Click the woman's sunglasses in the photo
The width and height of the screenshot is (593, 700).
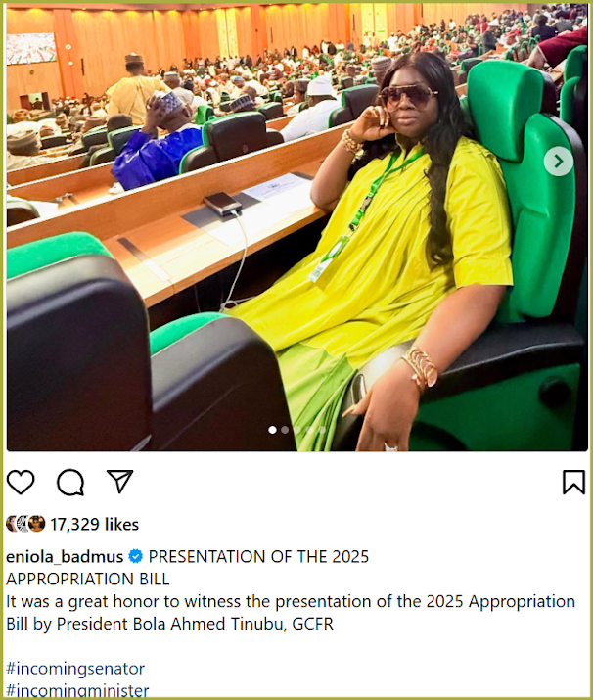click(408, 96)
